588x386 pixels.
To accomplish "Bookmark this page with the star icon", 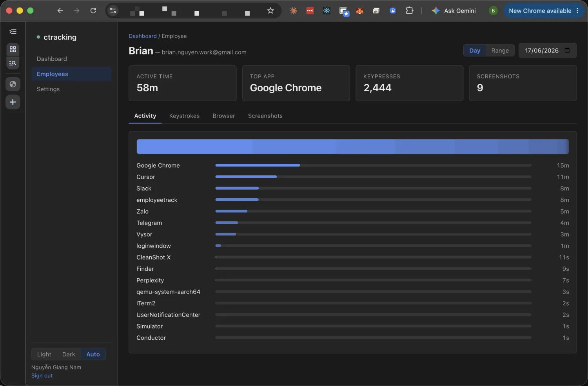I will pos(270,11).
